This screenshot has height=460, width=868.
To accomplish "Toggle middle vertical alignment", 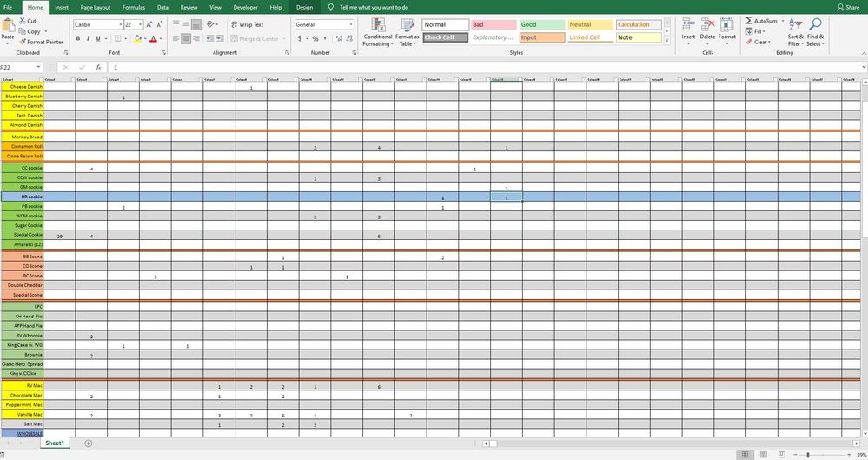I will pos(186,23).
